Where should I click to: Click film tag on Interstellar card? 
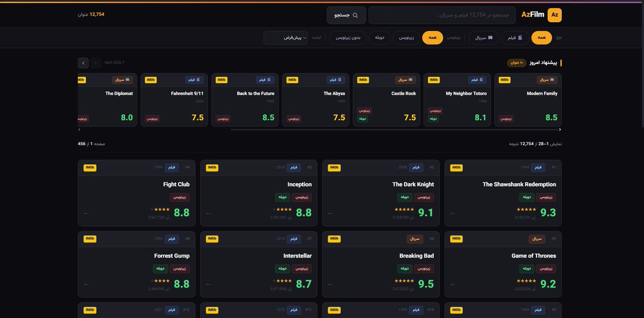point(294,239)
